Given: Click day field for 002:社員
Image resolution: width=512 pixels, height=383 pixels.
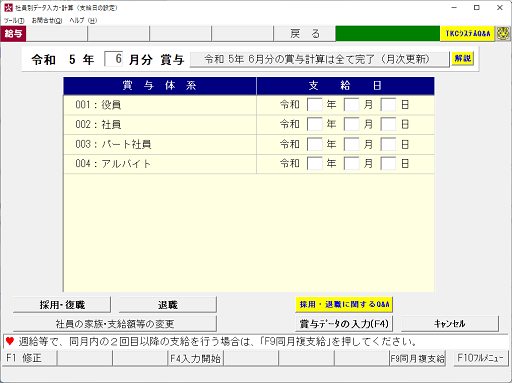Looking at the screenshot, I should click(388, 124).
